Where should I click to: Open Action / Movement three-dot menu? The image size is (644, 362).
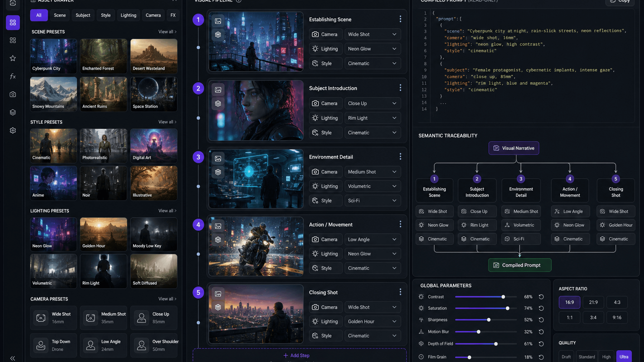(400, 224)
